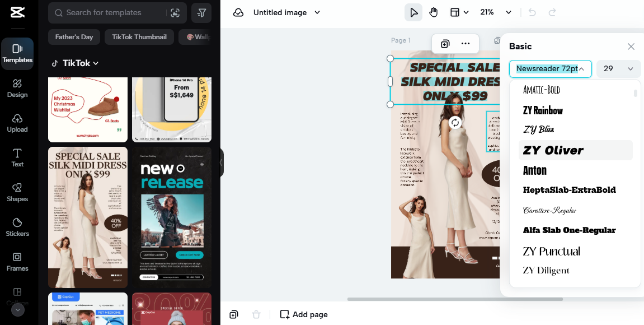
Task: Select the TikTok Thumbnail category chip
Action: (x=139, y=37)
